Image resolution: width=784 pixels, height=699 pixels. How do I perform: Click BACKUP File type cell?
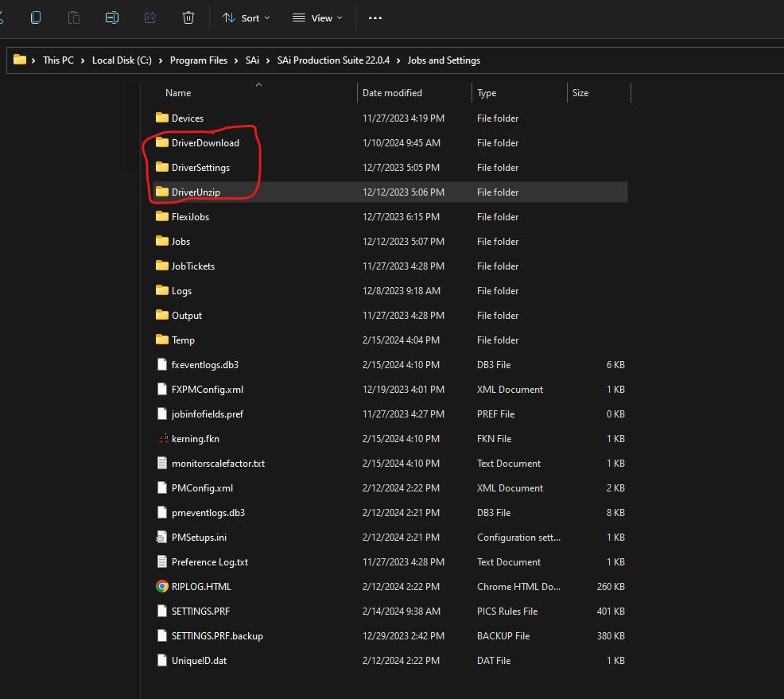pos(503,636)
